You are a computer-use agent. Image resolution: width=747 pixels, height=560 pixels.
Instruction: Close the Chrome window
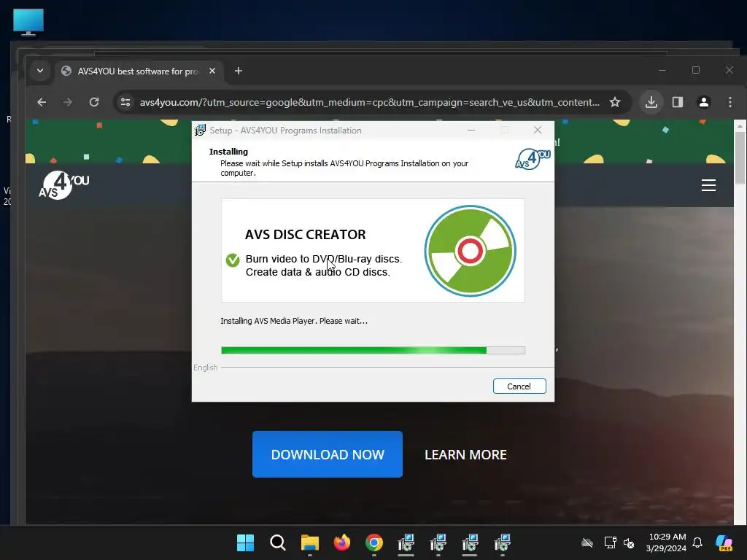(x=729, y=71)
